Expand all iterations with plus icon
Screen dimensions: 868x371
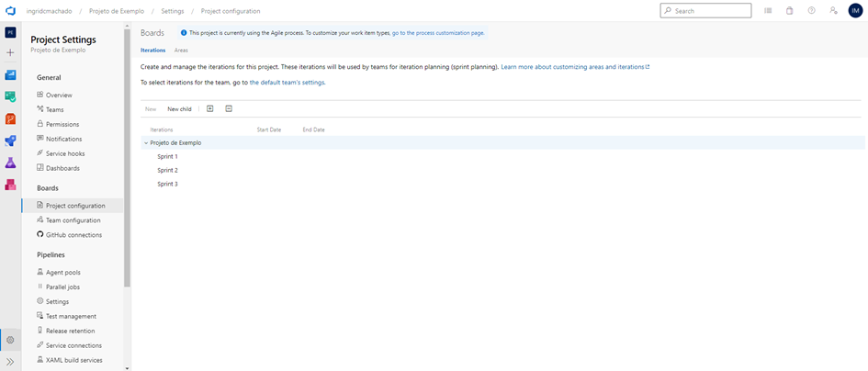click(210, 108)
